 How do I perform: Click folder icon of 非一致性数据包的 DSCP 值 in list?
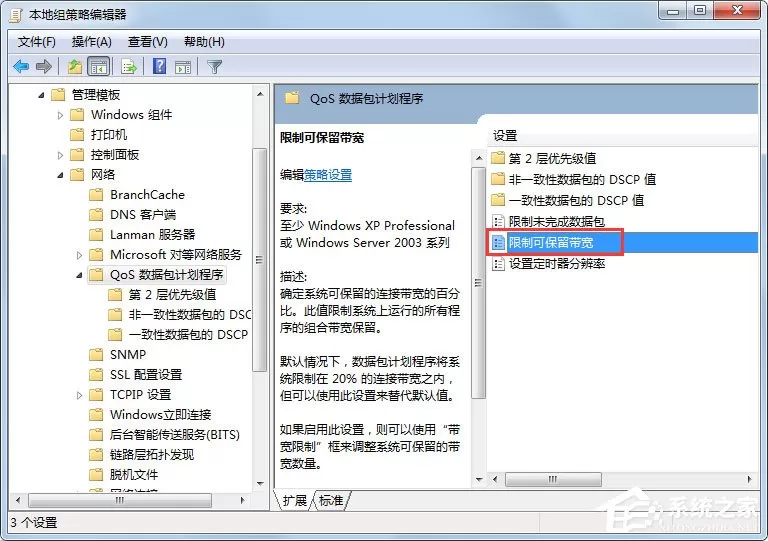(x=498, y=179)
